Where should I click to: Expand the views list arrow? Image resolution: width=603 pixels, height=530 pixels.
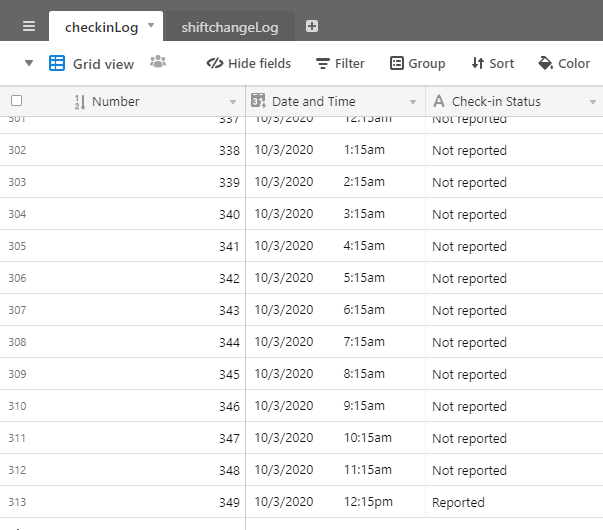[29, 63]
